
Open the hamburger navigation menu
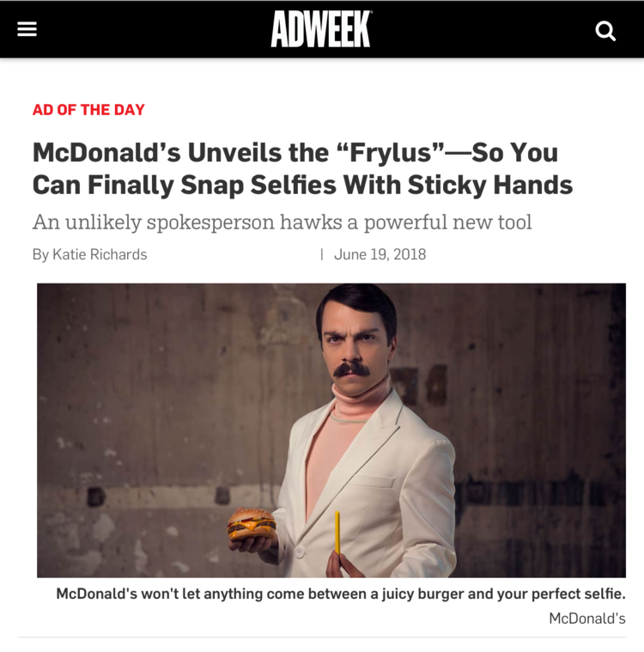pos(27,29)
